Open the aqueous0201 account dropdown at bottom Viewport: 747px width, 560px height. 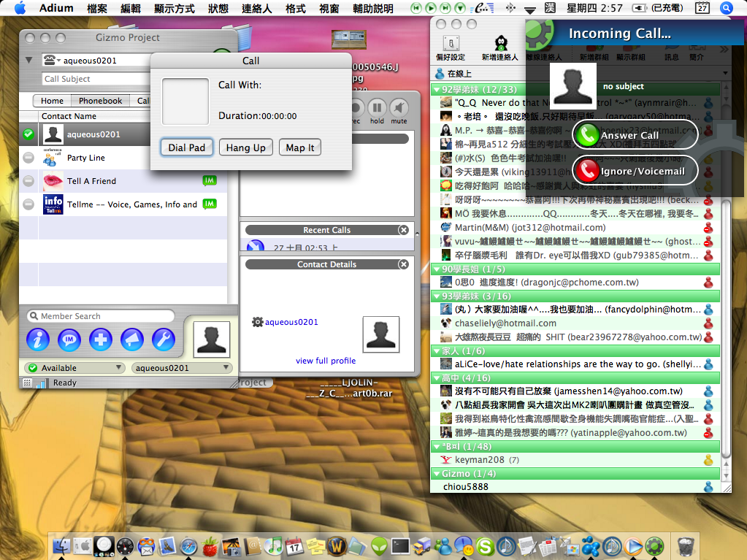click(182, 368)
